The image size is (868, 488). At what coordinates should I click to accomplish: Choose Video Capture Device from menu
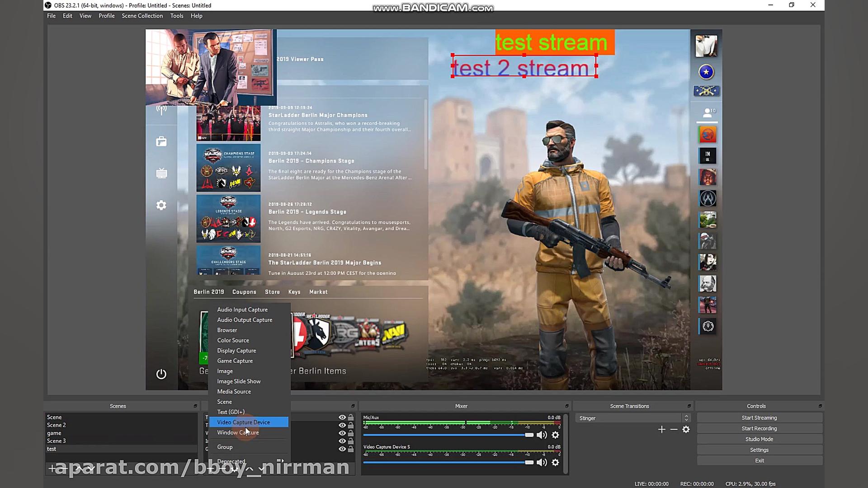[243, 422]
